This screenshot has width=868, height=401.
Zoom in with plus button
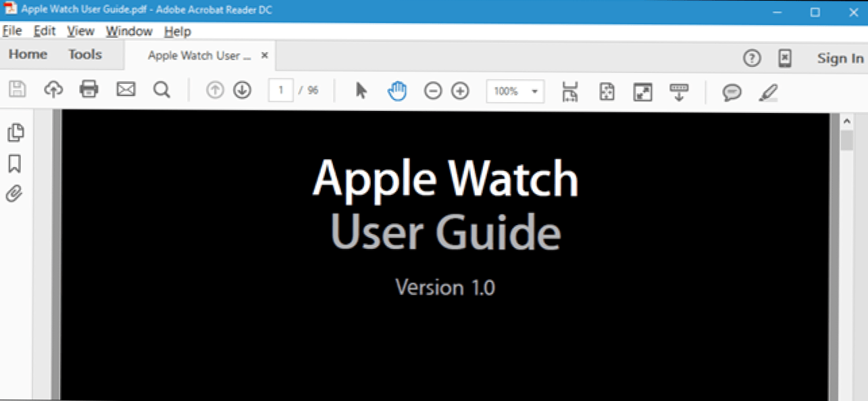click(x=460, y=91)
